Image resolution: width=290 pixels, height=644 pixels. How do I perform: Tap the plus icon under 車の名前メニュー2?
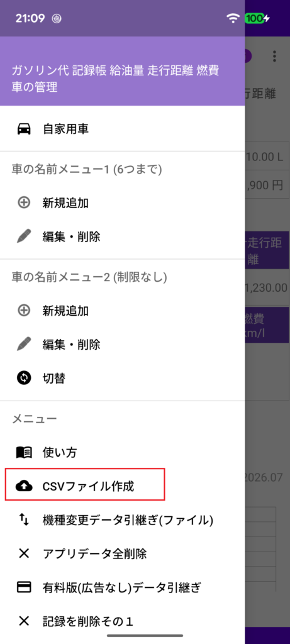24,311
